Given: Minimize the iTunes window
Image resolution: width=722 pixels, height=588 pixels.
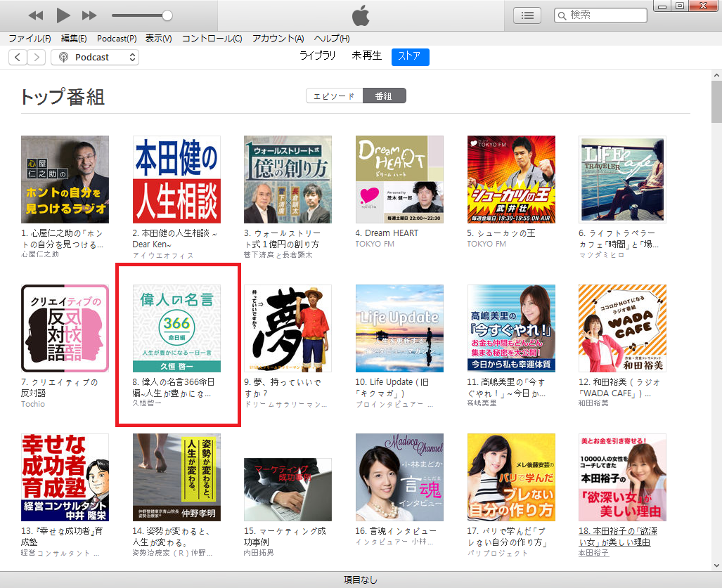Looking at the screenshot, I should tap(662, 6).
